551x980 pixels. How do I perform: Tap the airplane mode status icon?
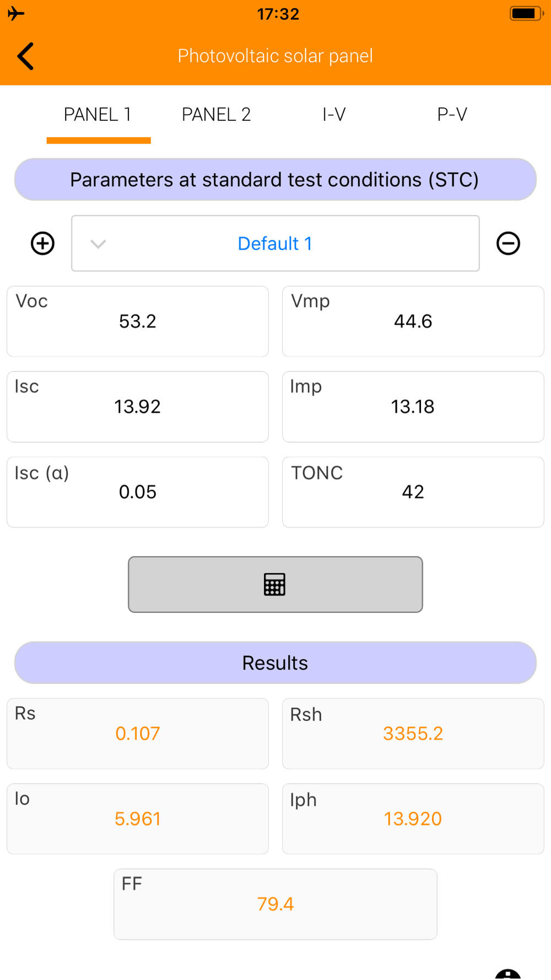point(16,13)
